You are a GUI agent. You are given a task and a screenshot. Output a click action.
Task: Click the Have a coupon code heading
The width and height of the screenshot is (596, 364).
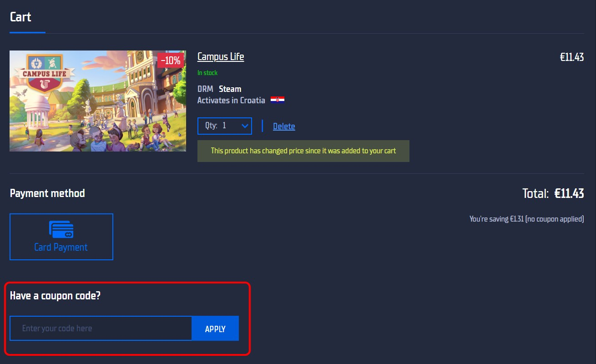coord(55,296)
